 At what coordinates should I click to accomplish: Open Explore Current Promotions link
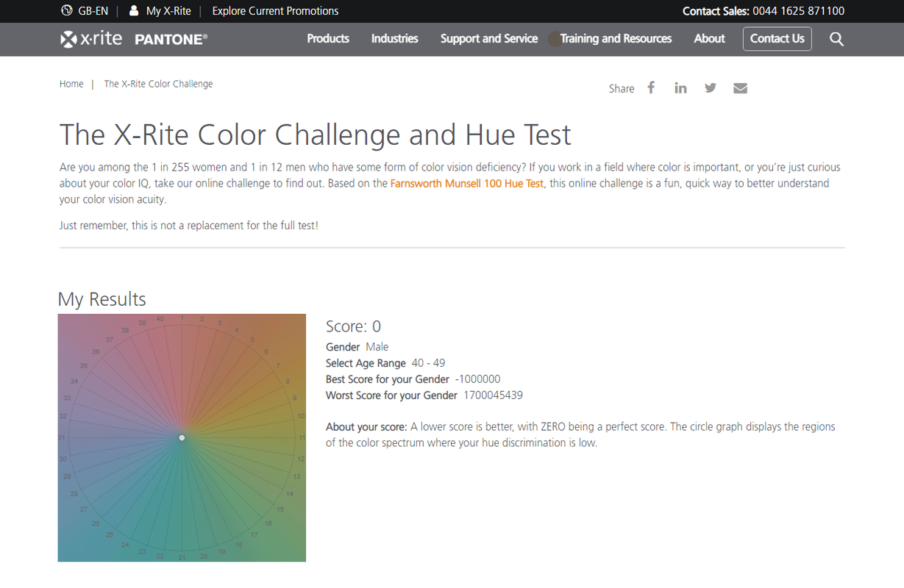click(x=275, y=11)
